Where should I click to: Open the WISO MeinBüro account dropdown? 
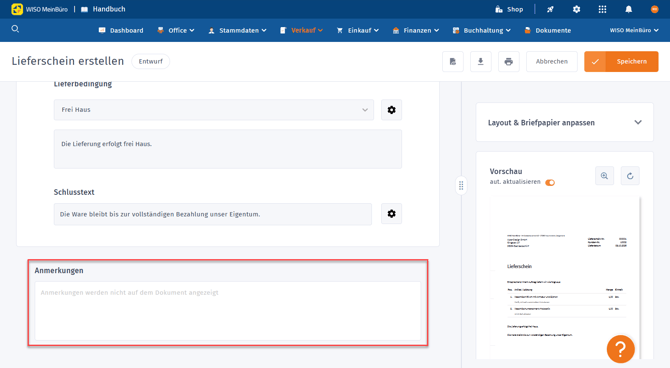tap(634, 30)
